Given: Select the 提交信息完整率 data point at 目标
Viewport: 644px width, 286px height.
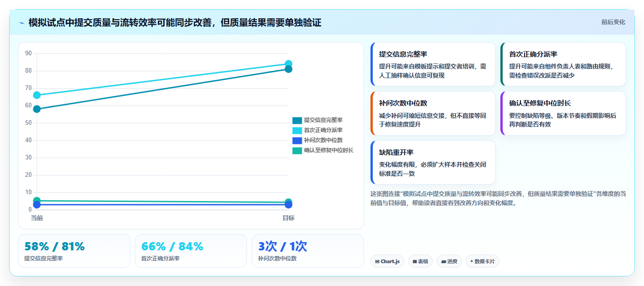Looking at the screenshot, I should [289, 69].
